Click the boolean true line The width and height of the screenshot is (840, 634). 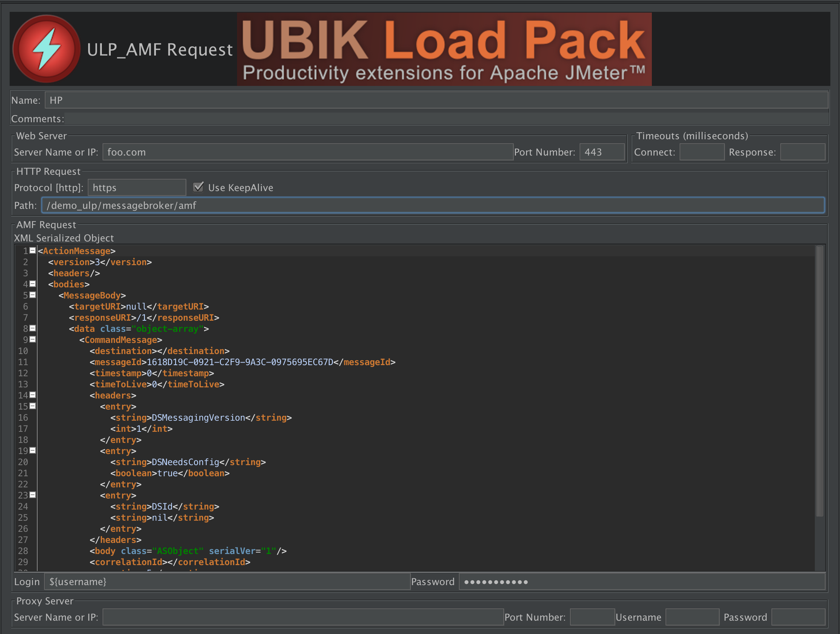pos(170,473)
